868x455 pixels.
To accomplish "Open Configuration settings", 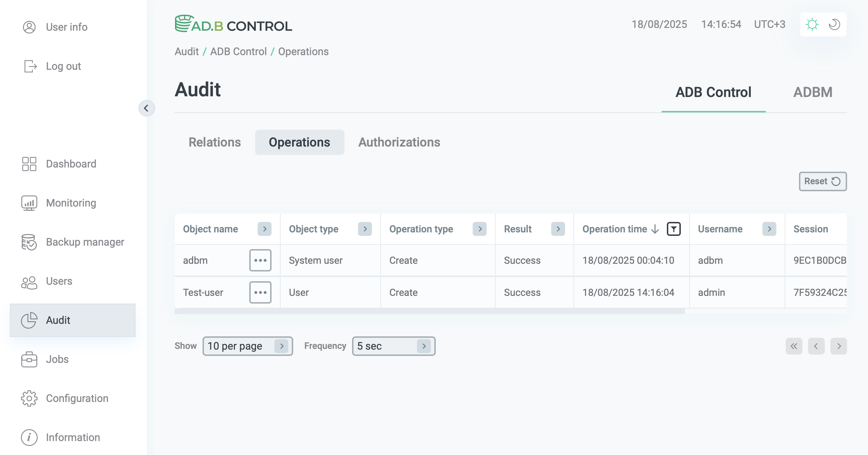I will pos(77,398).
